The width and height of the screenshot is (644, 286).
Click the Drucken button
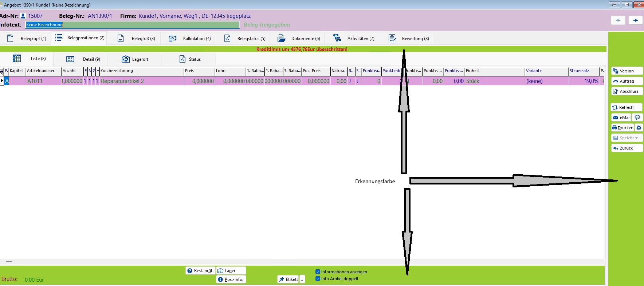pyautogui.click(x=623, y=128)
